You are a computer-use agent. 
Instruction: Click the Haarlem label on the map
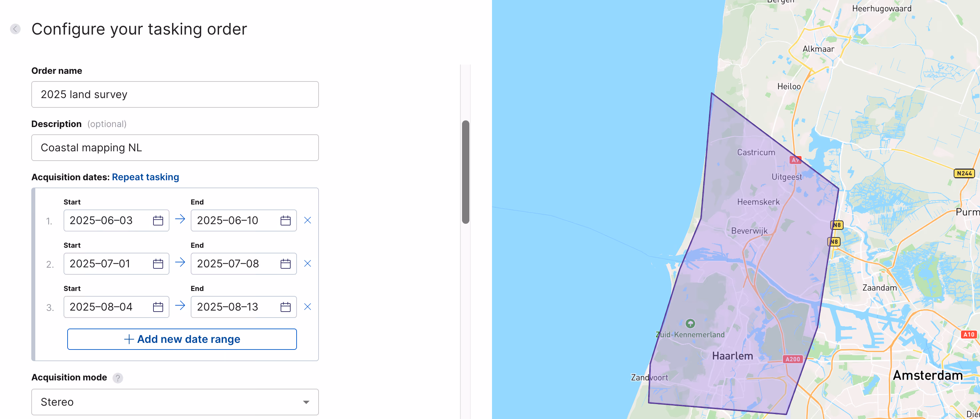pyautogui.click(x=732, y=356)
